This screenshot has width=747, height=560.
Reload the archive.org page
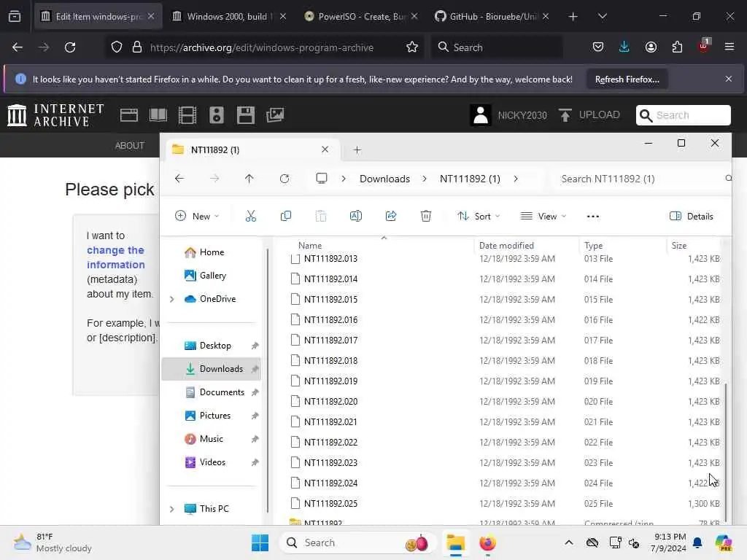70,47
